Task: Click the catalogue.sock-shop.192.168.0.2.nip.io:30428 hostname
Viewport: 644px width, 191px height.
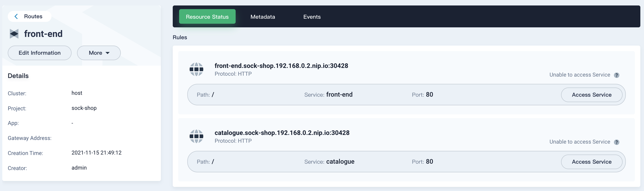Action: tap(282, 133)
